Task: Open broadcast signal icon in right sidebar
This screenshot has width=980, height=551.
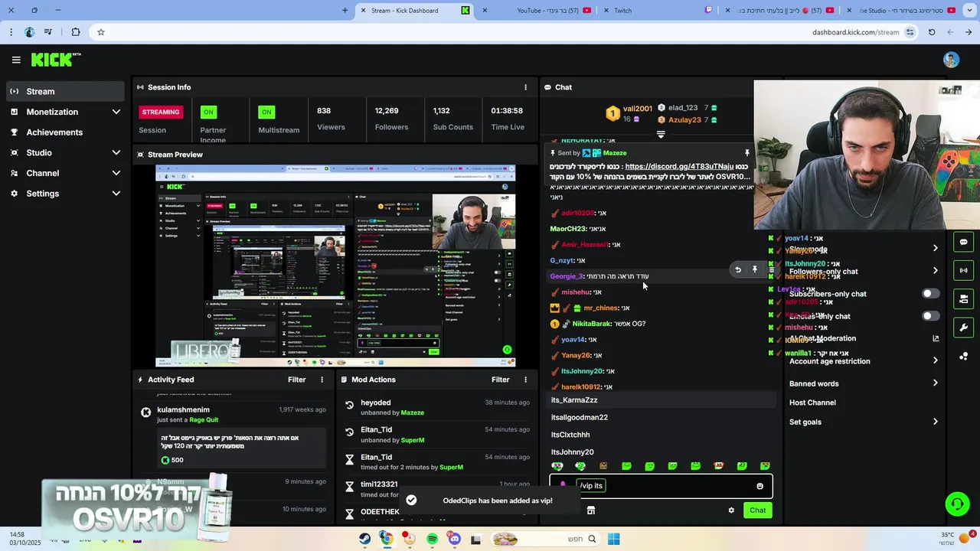Action: (x=963, y=270)
